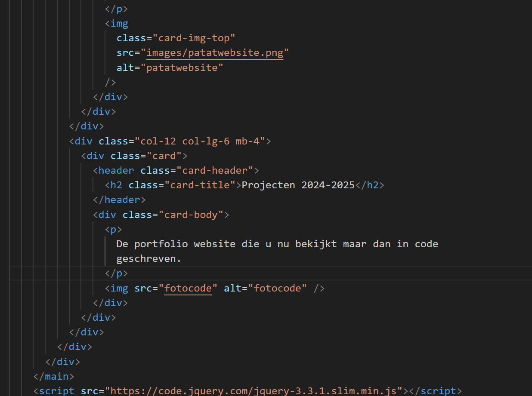This screenshot has width=532, height=396.
Task: Click the closing </header> tag
Action: click(120, 200)
